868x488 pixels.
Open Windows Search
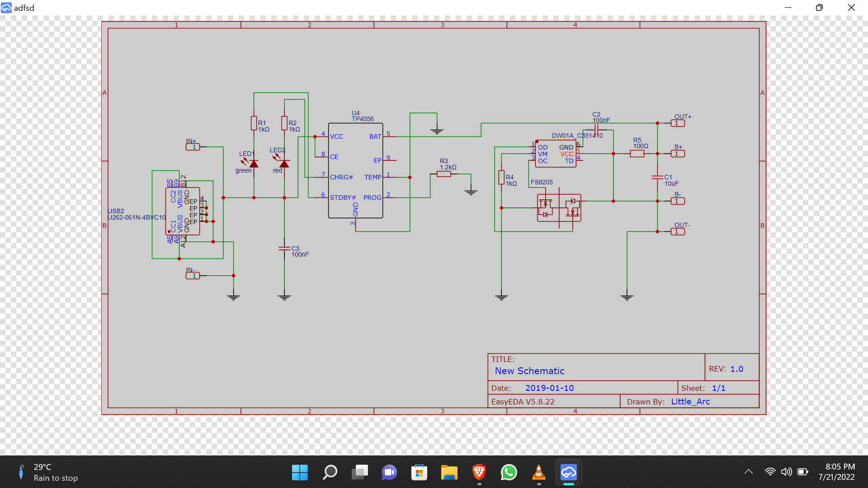(x=330, y=472)
